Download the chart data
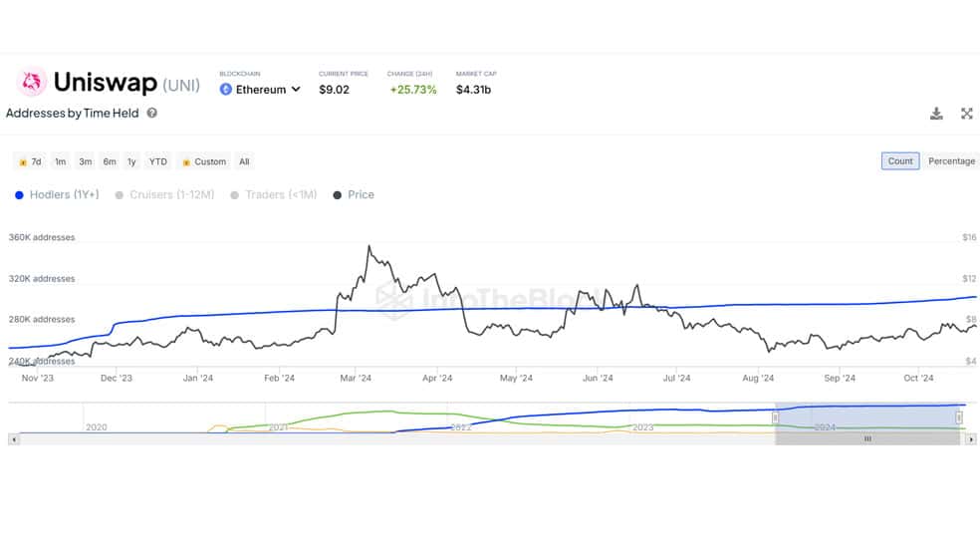 coord(936,114)
